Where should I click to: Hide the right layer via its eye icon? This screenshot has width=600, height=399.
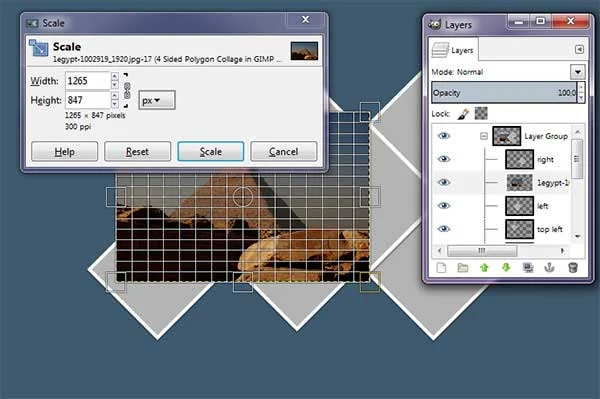(x=443, y=159)
